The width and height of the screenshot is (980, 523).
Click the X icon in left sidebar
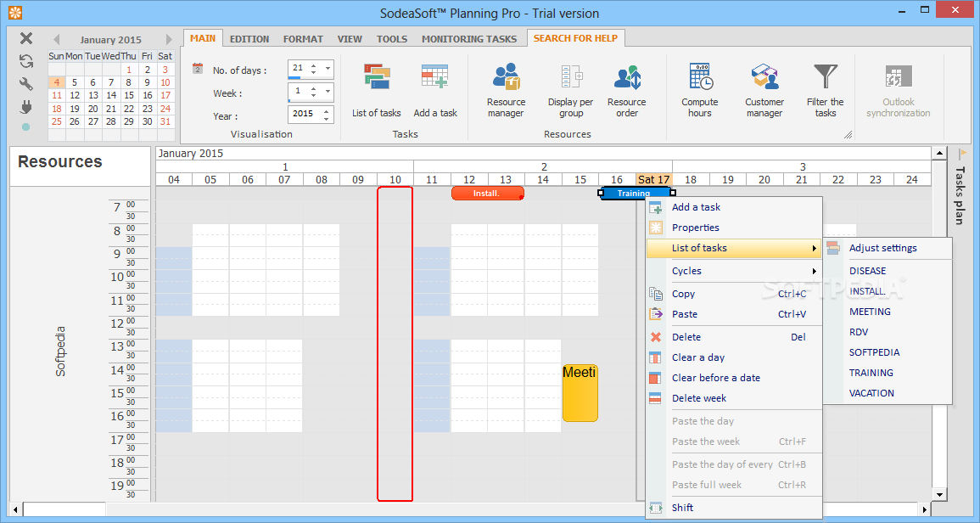(x=26, y=38)
